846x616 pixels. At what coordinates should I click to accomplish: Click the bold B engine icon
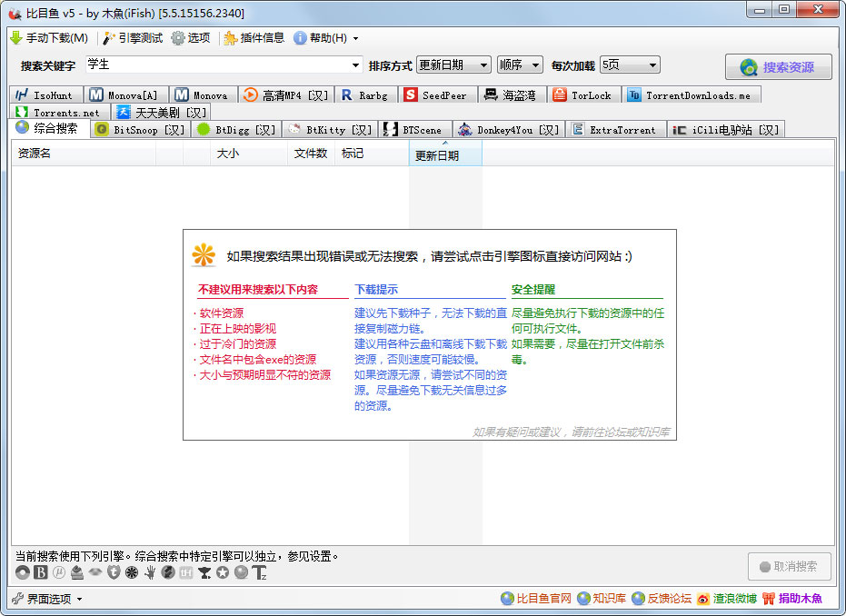tap(41, 572)
